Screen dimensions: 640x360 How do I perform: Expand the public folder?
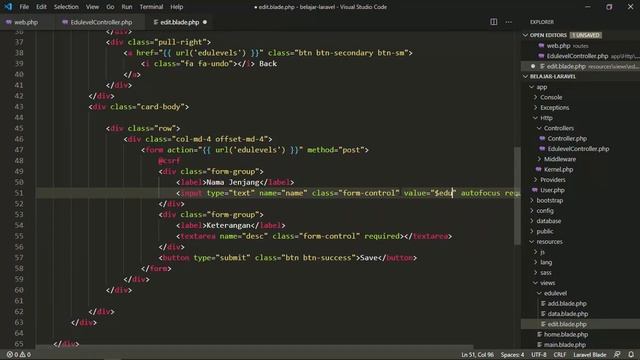pyautogui.click(x=544, y=231)
